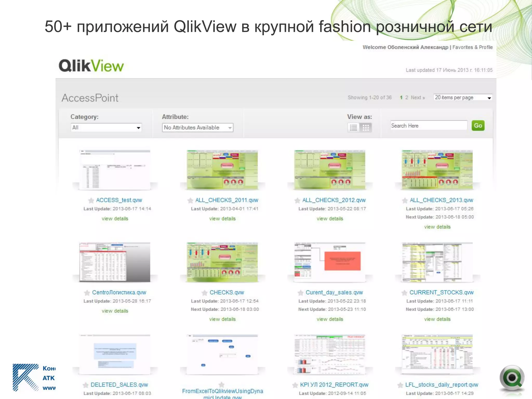The height and width of the screenshot is (399, 532).
Task: Click star next to CURRENT_STOCKS.qvw
Action: pyautogui.click(x=404, y=293)
